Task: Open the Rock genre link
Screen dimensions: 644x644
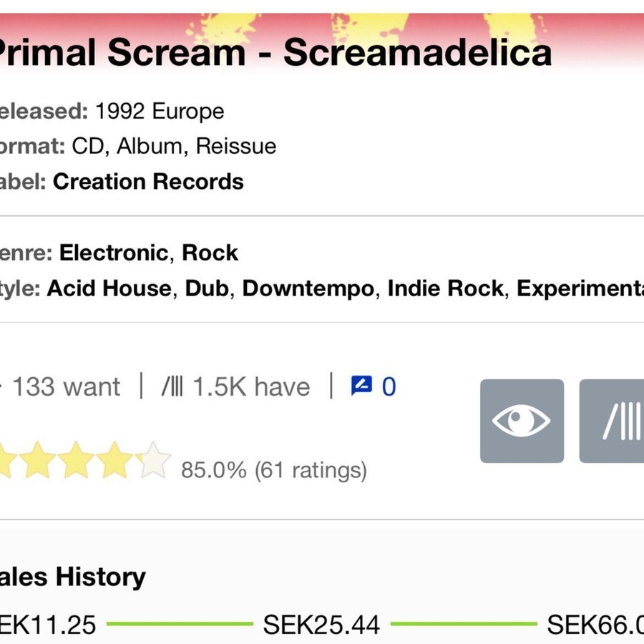Action: click(x=210, y=253)
